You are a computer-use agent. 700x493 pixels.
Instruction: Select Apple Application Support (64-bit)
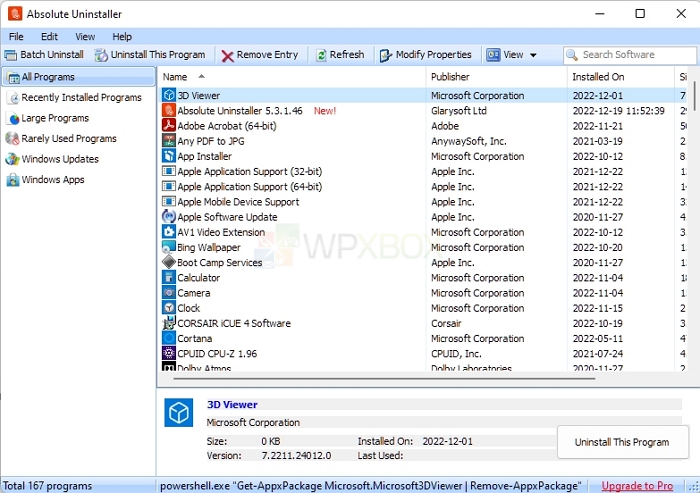tap(250, 187)
